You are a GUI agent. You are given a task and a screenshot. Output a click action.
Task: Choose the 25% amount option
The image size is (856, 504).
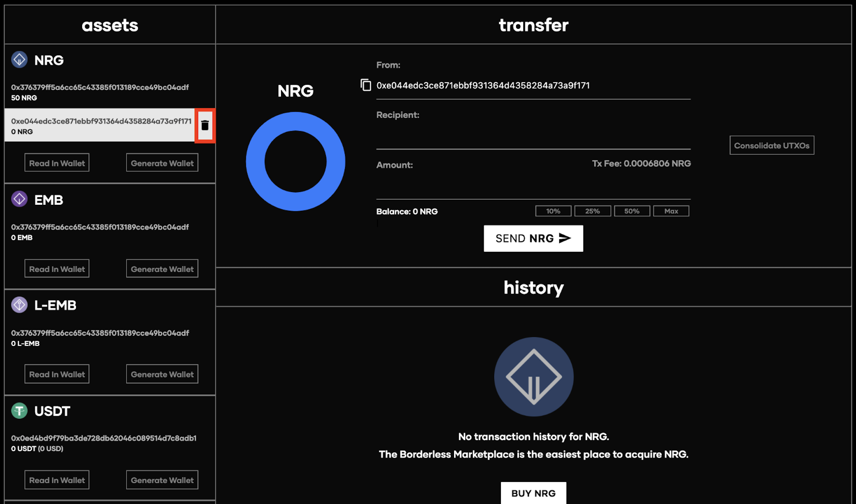click(592, 211)
